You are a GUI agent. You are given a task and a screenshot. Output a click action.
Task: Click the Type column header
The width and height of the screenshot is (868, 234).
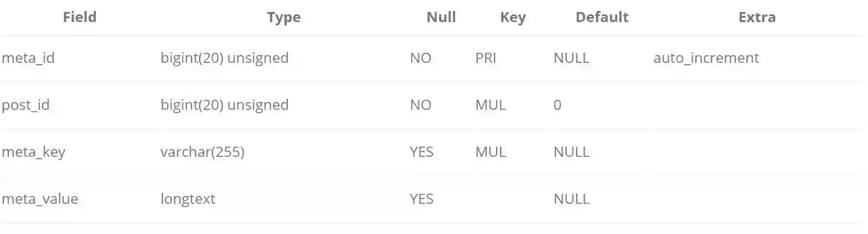(x=283, y=17)
